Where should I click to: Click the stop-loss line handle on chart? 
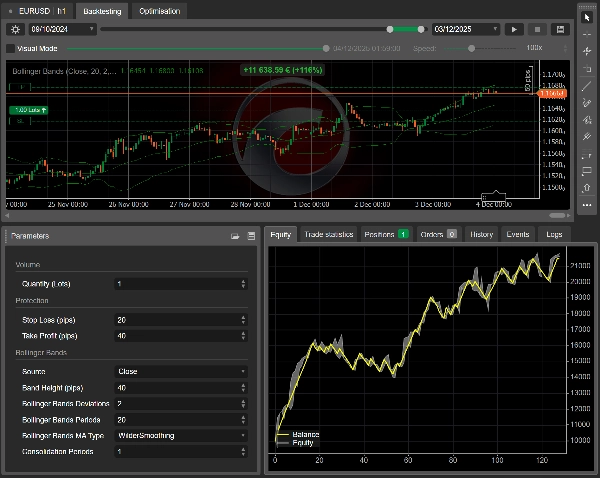point(20,121)
